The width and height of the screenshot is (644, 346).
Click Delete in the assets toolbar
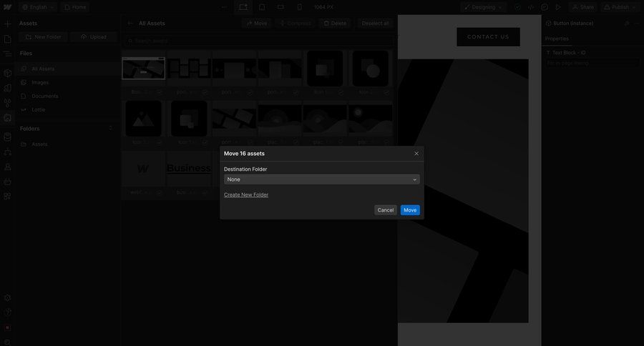(x=335, y=24)
